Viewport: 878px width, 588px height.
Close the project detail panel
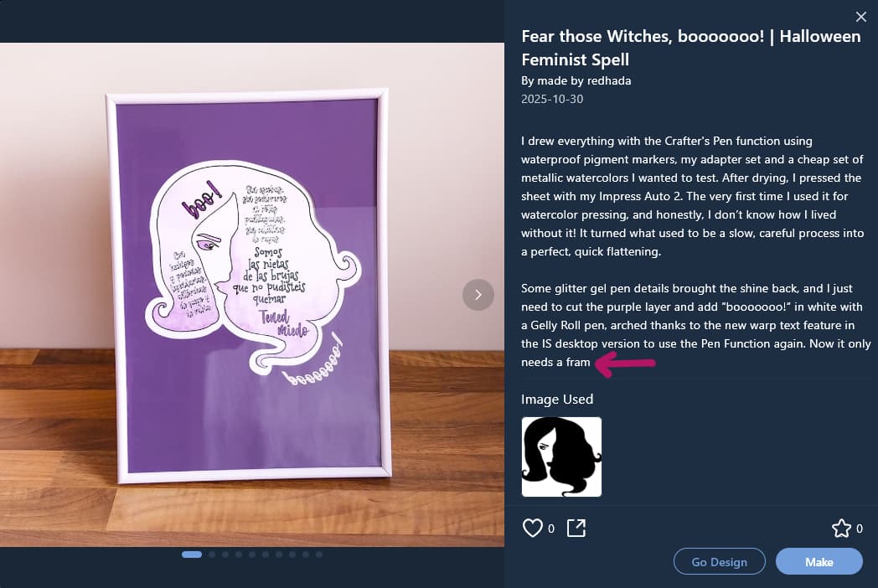(861, 17)
